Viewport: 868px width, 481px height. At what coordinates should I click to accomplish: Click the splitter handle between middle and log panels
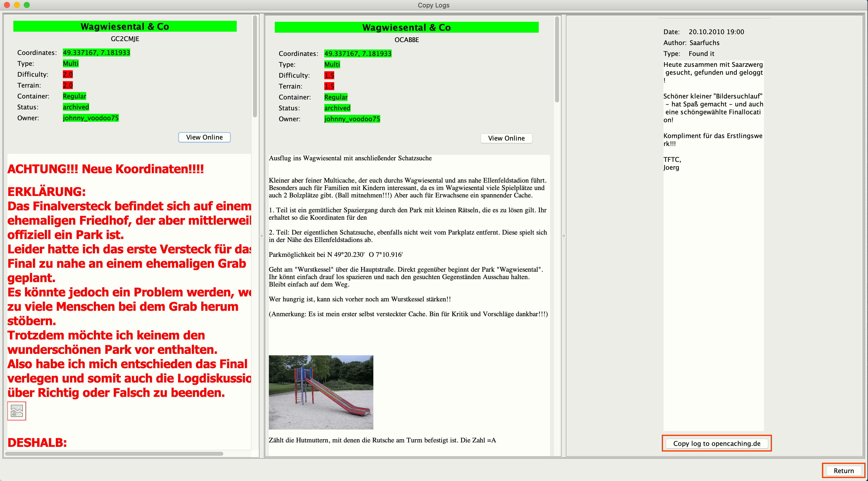click(x=564, y=236)
